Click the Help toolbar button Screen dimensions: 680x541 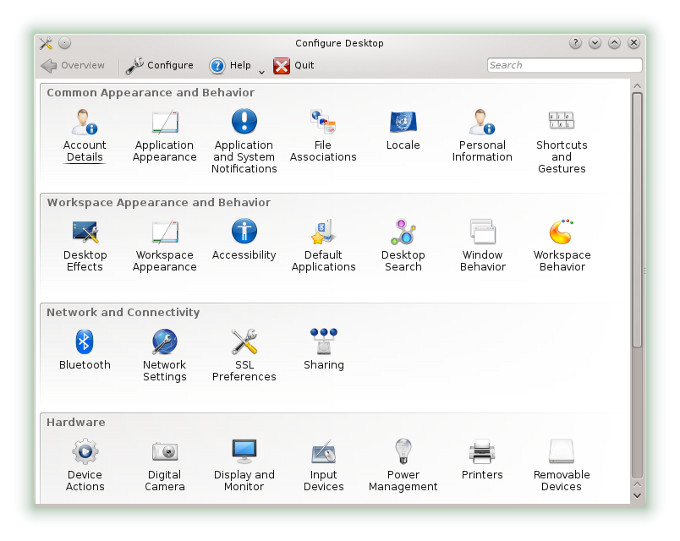coord(230,66)
